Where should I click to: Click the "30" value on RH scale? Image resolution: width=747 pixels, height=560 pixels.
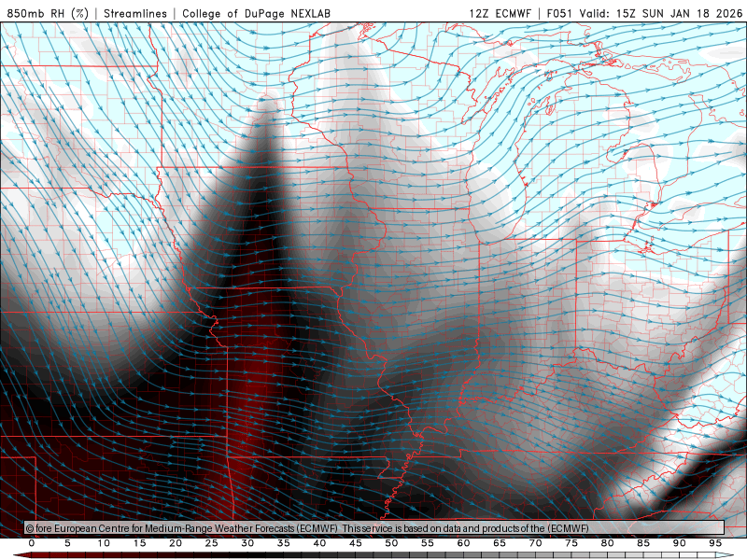tap(247, 543)
